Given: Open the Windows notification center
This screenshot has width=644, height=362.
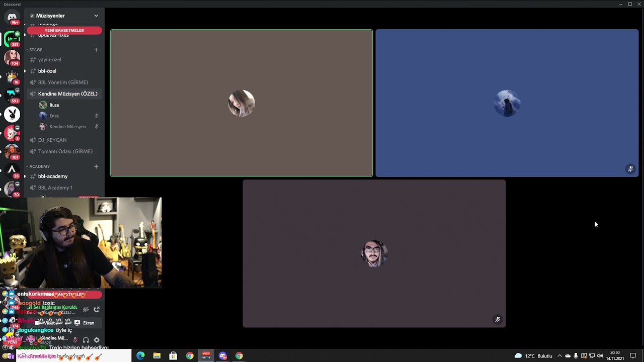Looking at the screenshot, I should [633, 355].
